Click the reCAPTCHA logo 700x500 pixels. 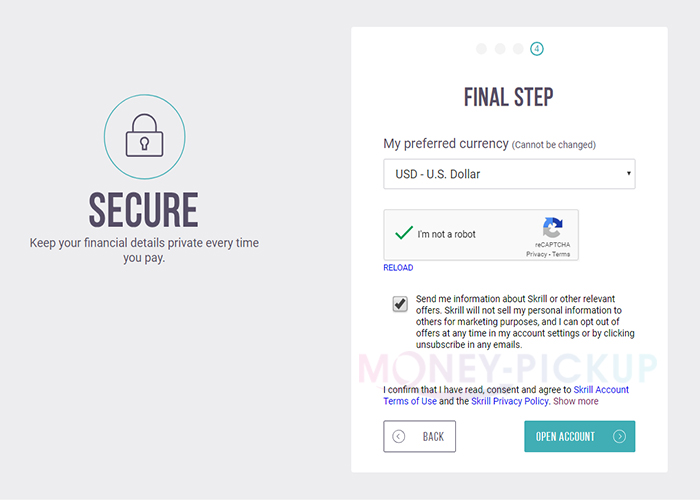(x=552, y=228)
